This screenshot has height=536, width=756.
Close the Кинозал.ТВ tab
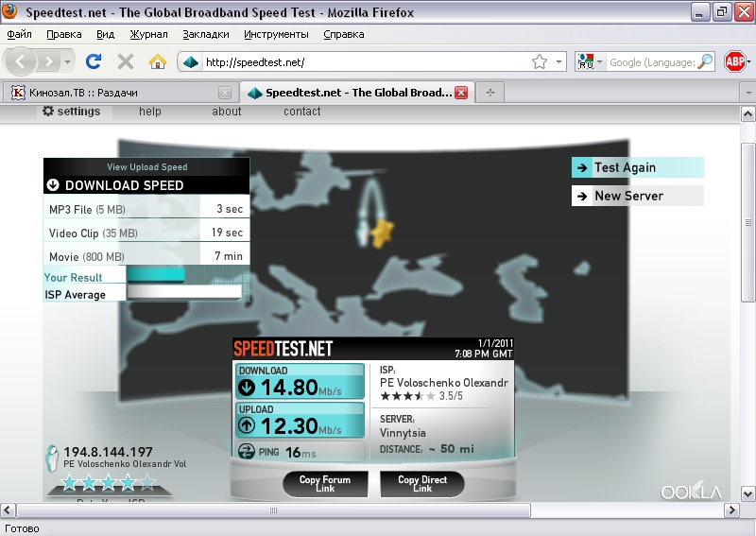coord(225,92)
